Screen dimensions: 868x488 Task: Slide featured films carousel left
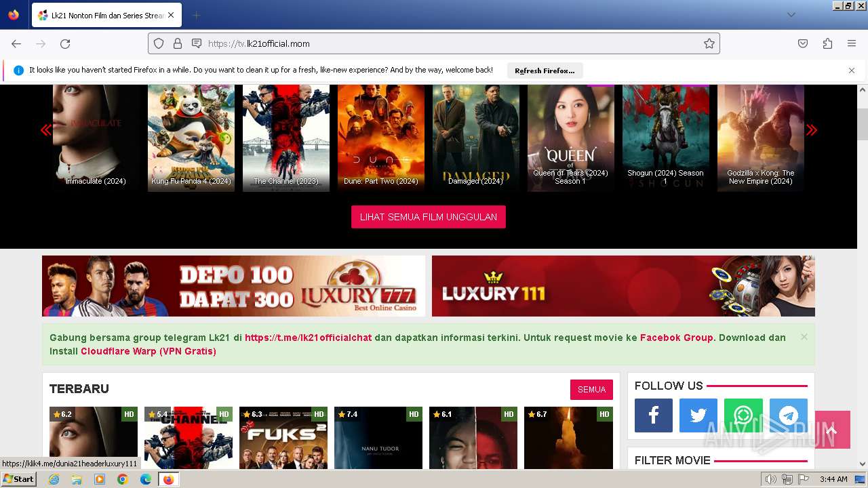click(x=46, y=130)
